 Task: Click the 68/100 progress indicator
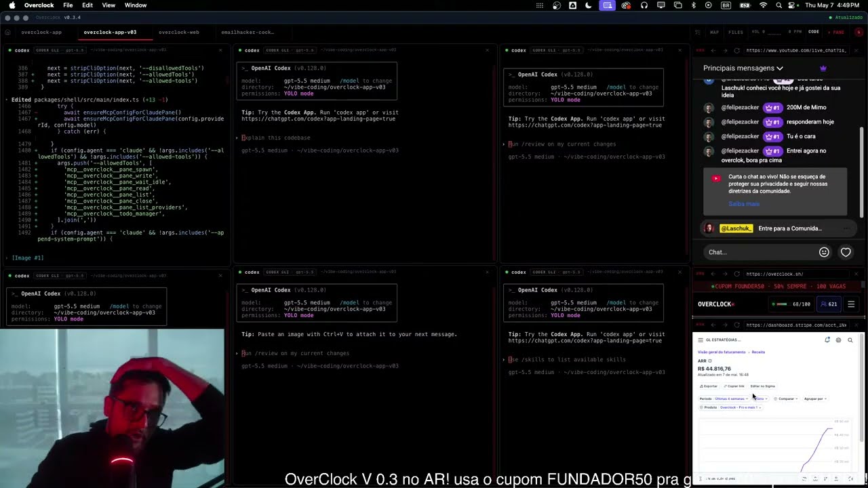click(791, 304)
